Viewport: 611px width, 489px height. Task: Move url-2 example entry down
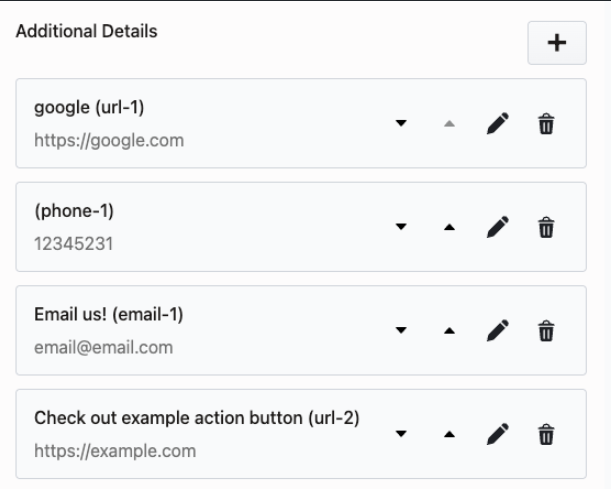click(401, 434)
